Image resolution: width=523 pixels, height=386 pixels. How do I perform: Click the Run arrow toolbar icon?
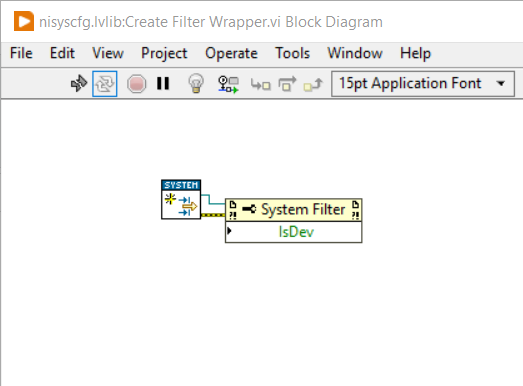pos(79,83)
